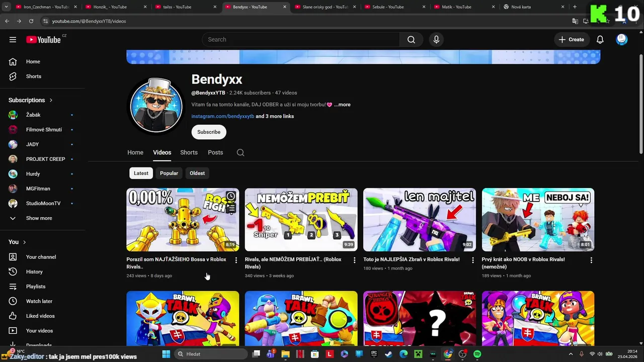Open Steam from the taskbar
Screen dimensions: 644x362
tap(388, 354)
